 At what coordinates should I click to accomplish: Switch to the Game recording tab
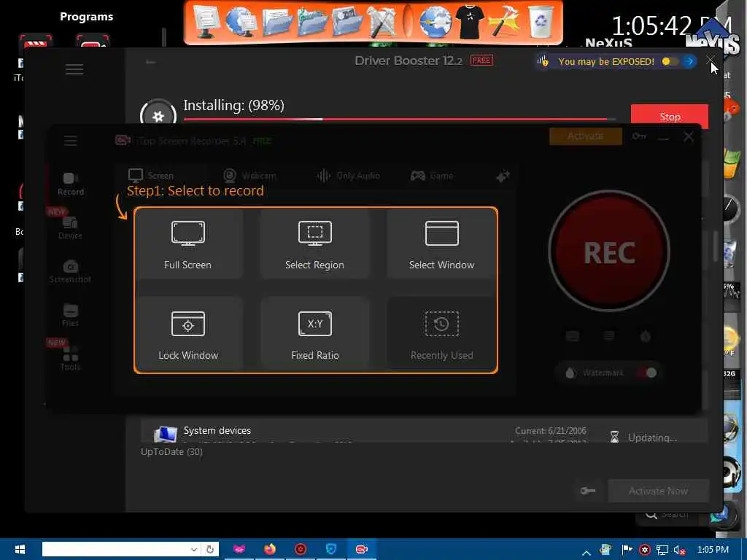pyautogui.click(x=432, y=176)
